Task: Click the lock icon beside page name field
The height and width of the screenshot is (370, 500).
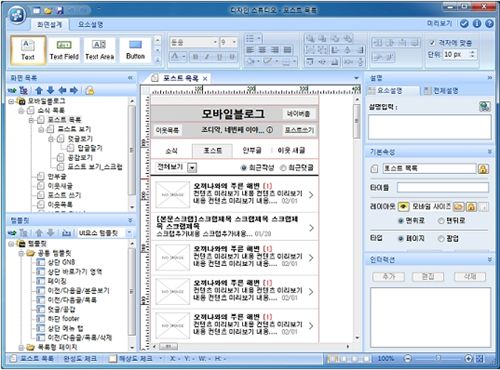Action: (x=483, y=169)
